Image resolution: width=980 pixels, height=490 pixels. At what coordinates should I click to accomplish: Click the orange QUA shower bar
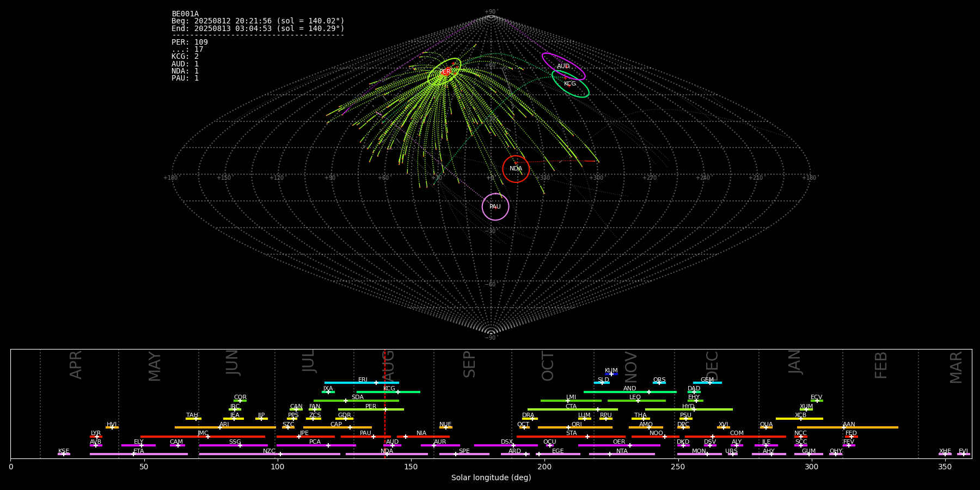coord(766,427)
